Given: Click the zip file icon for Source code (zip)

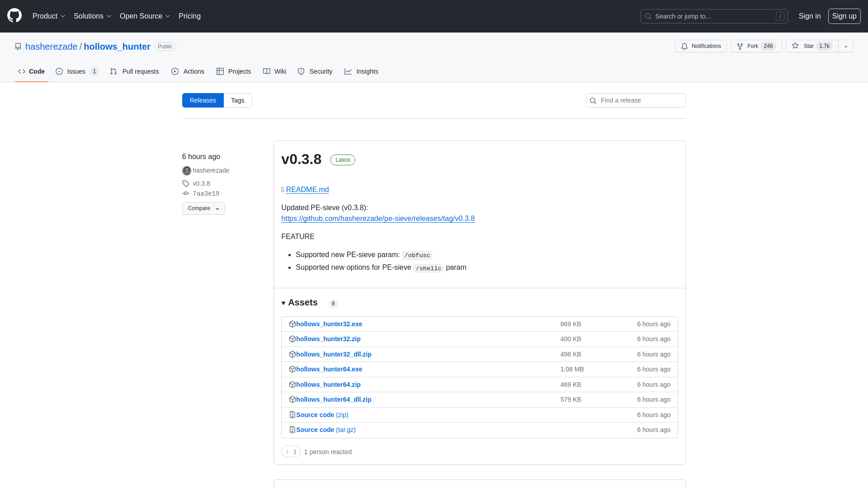Looking at the screenshot, I should click(292, 415).
